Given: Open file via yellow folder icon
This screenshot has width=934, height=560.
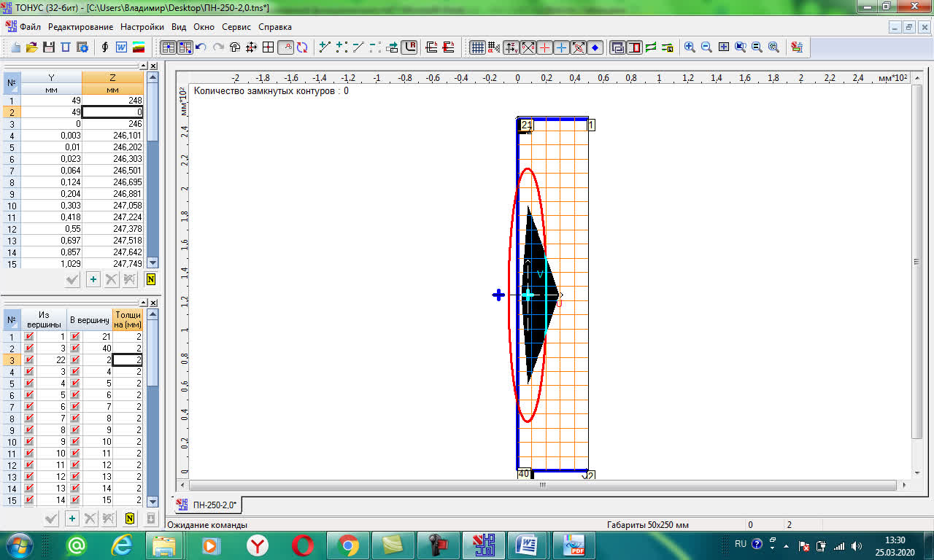Looking at the screenshot, I should (x=31, y=47).
